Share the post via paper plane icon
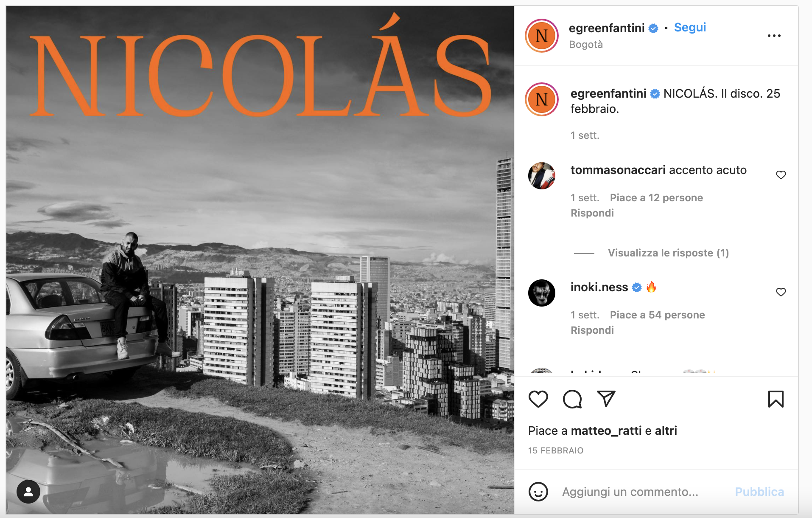The height and width of the screenshot is (518, 812). click(x=606, y=399)
